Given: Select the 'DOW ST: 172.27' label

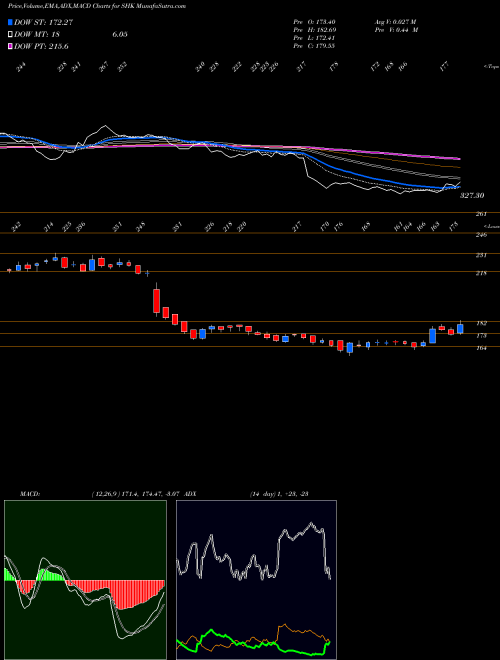Looking at the screenshot, I should tap(43, 22).
